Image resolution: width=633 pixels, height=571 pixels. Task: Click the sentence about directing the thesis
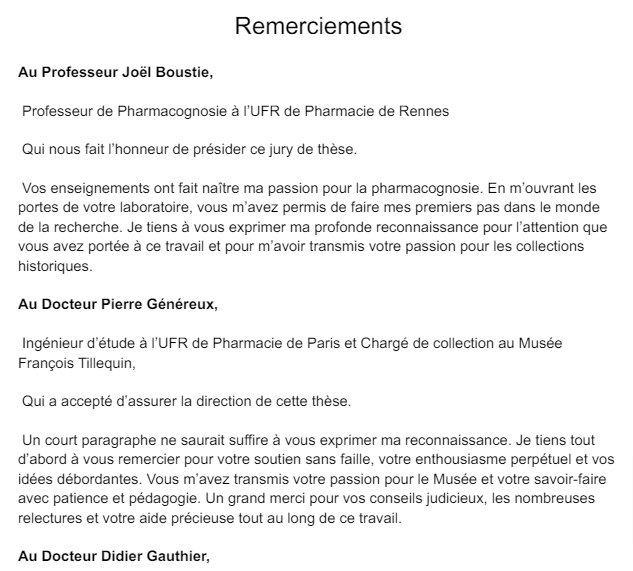[187, 399]
